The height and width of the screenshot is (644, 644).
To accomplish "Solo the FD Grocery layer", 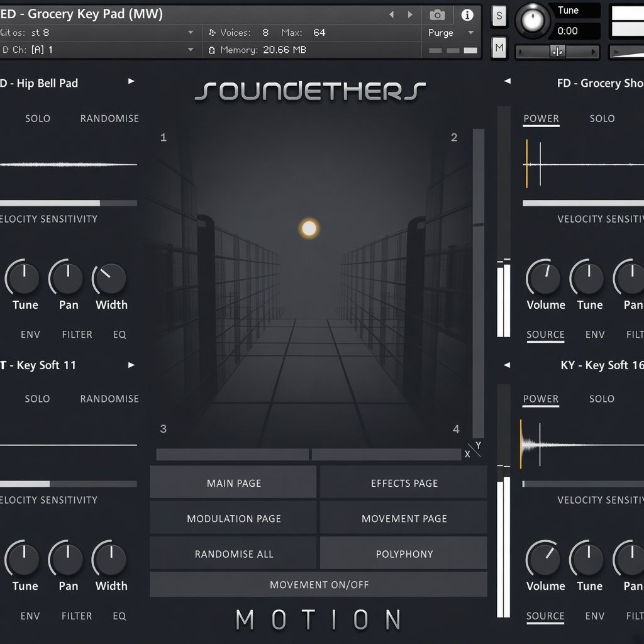I will [602, 118].
